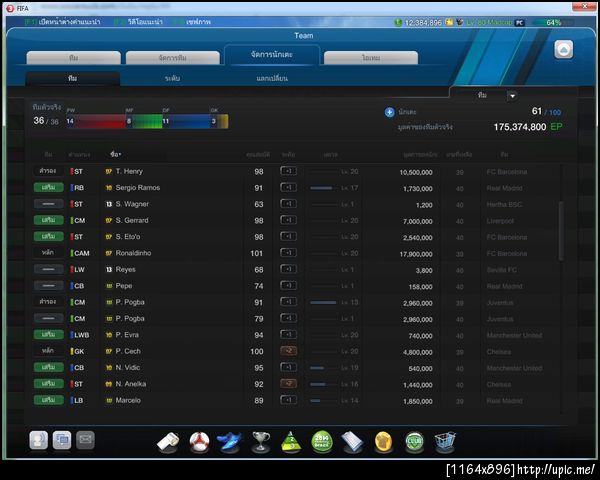The image size is (600, 480).
Task: Sort by the overall rating column header
Action: click(x=258, y=155)
